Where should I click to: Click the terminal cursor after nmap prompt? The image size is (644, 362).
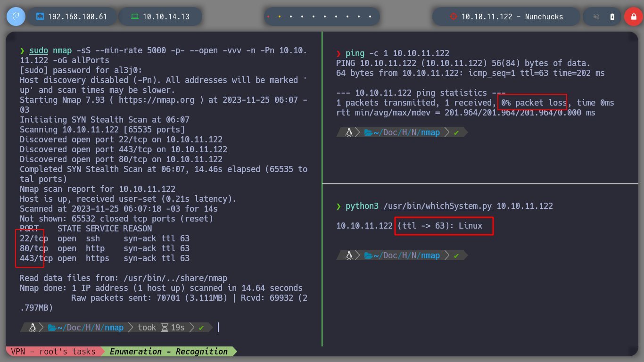(x=218, y=328)
